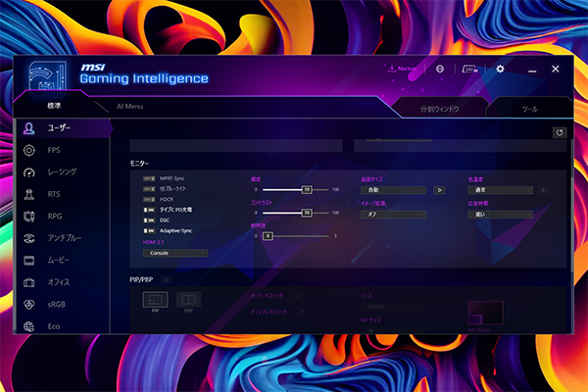Screen dimensions: 588x392
Task: Select the ユーザー profile item
Action: [x=59, y=127]
